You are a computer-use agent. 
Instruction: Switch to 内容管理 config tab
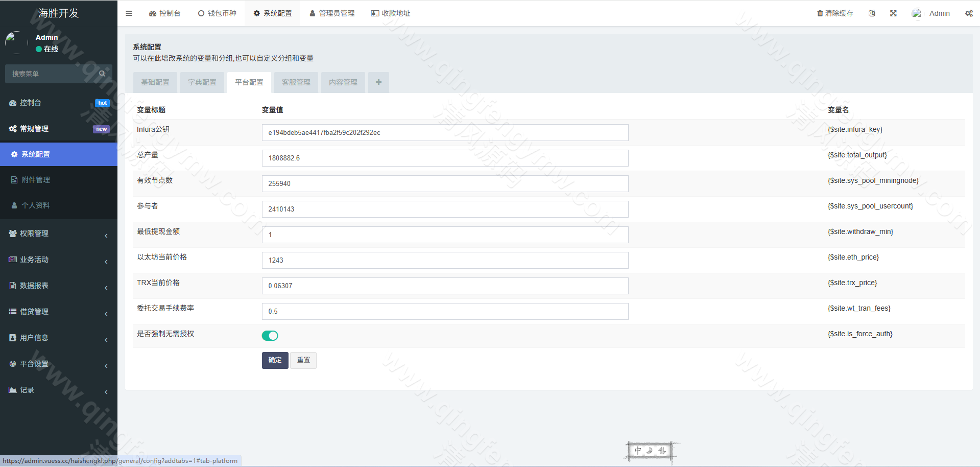coord(343,82)
